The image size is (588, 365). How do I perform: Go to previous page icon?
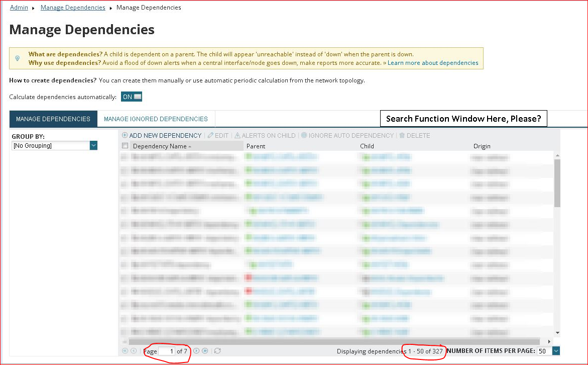click(x=134, y=351)
